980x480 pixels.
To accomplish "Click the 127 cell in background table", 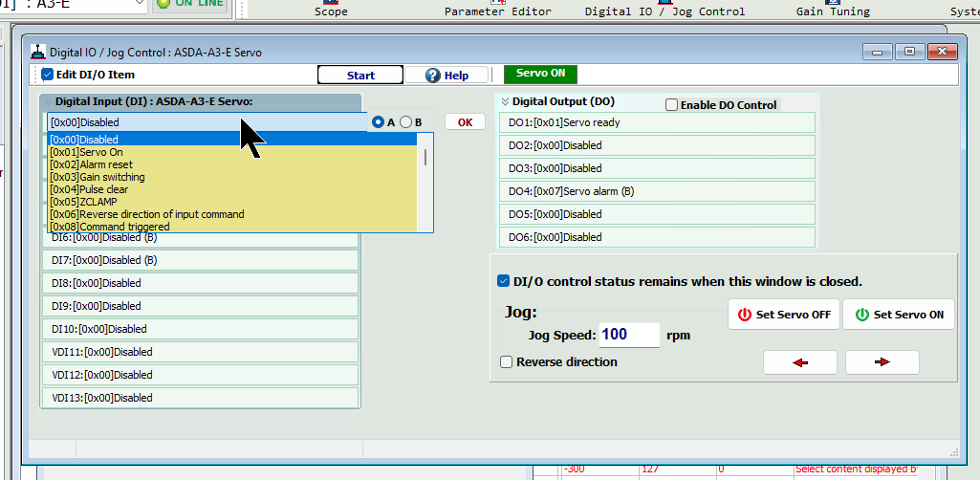I will 677,469.
